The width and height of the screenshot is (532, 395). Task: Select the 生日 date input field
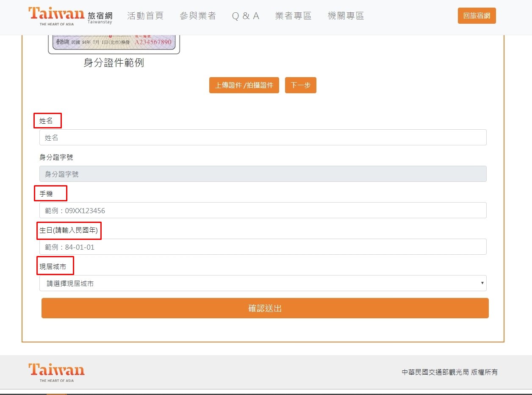[x=263, y=247]
